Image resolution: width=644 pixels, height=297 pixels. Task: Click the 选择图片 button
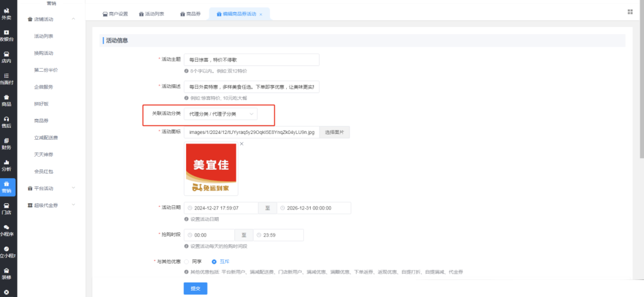[x=335, y=132]
